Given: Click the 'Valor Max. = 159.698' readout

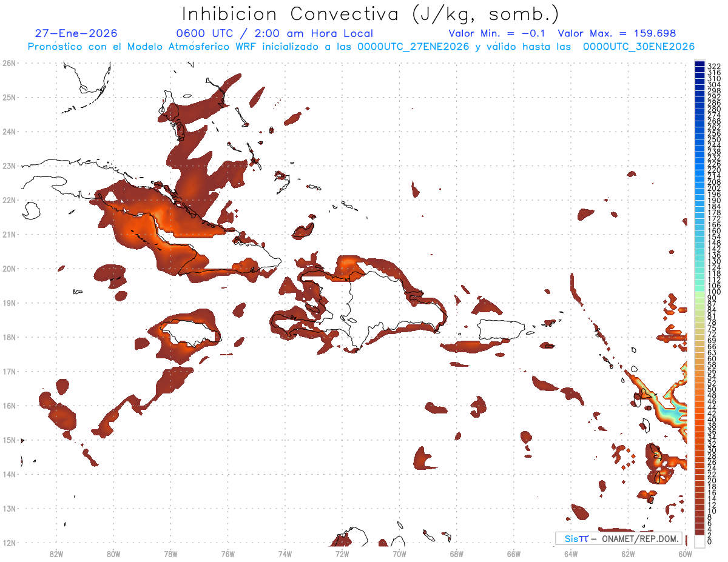Looking at the screenshot, I should (x=617, y=33).
